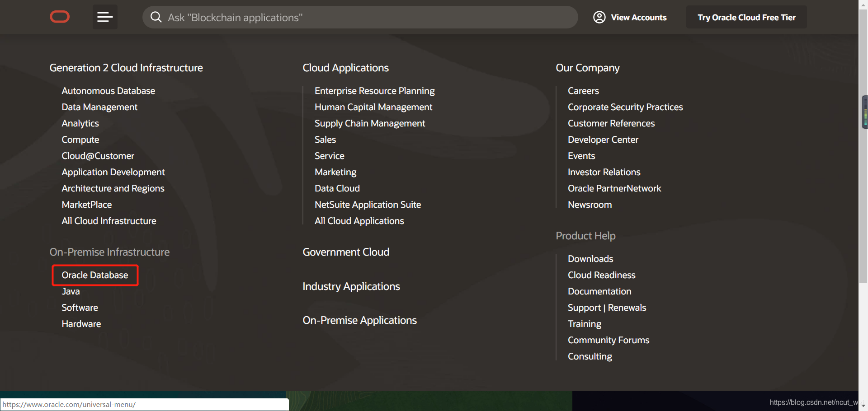Image resolution: width=868 pixels, height=411 pixels.
Task: Go to Application Development
Action: (x=113, y=172)
